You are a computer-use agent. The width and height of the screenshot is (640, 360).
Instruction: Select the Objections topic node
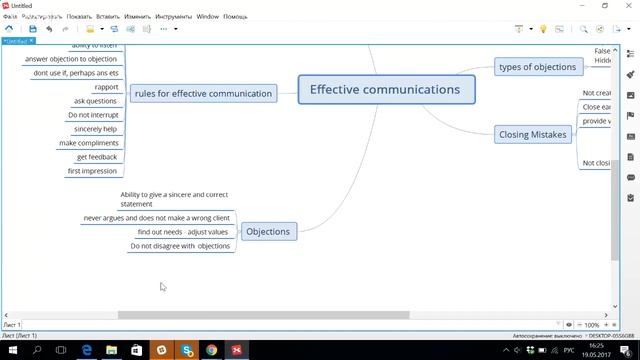[269, 231]
